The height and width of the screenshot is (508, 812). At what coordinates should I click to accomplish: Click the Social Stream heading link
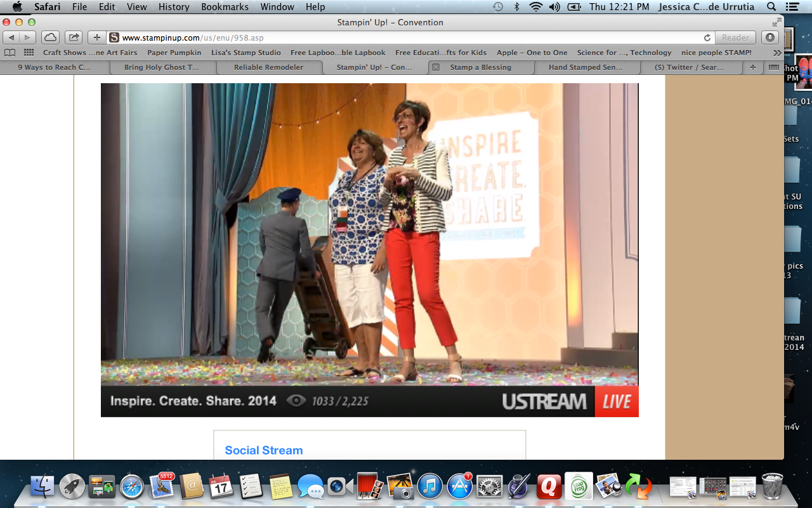(x=264, y=450)
